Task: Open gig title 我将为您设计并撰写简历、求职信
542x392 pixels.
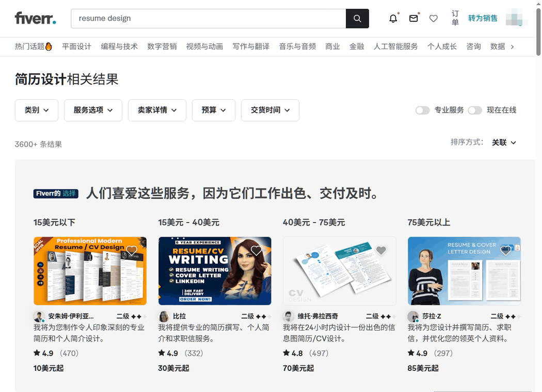Action: click(460, 333)
